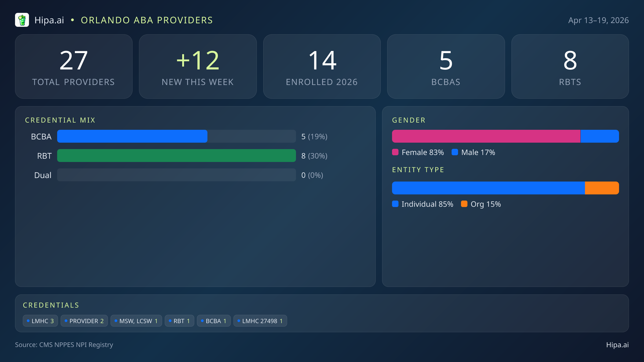Screen dimensions: 644x362
Task: Toggle the BCBA 1 credential chip
Action: (x=214, y=321)
